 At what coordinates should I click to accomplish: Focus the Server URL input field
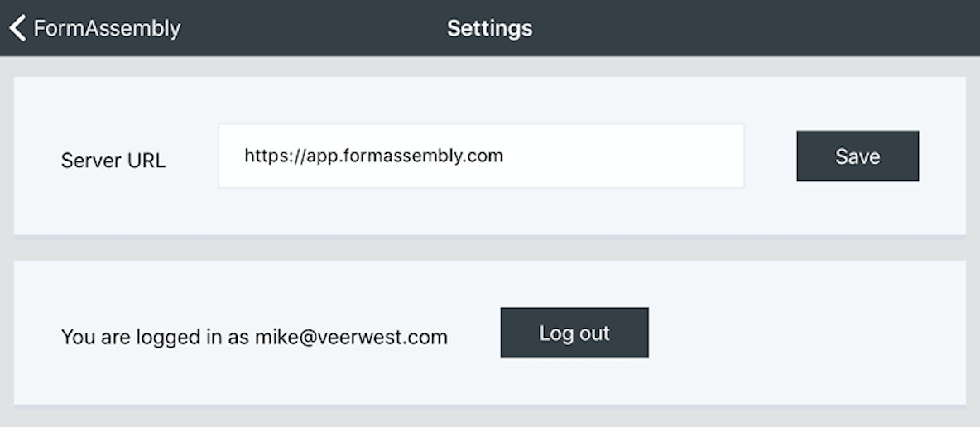click(481, 156)
